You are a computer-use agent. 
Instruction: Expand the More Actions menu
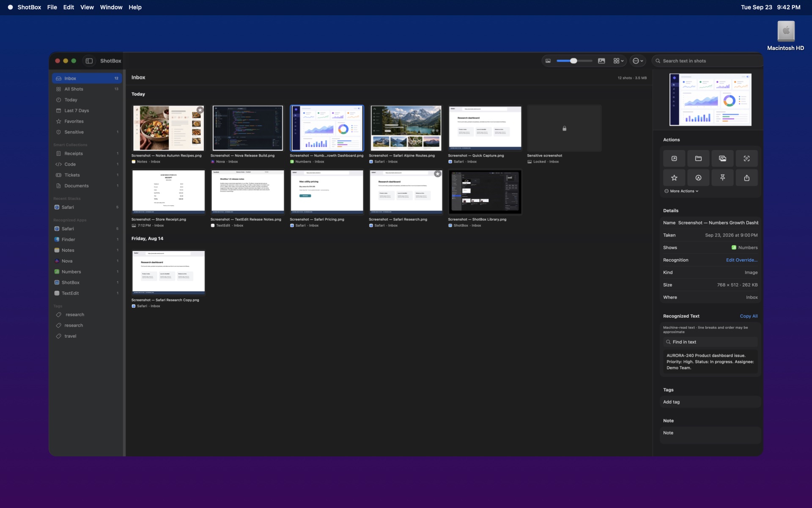pyautogui.click(x=681, y=191)
